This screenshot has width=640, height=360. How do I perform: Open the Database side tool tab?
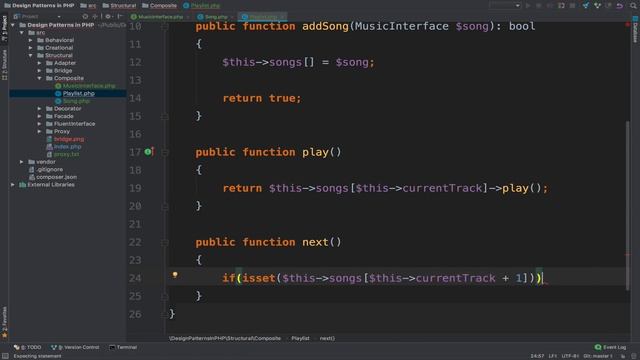click(x=635, y=29)
